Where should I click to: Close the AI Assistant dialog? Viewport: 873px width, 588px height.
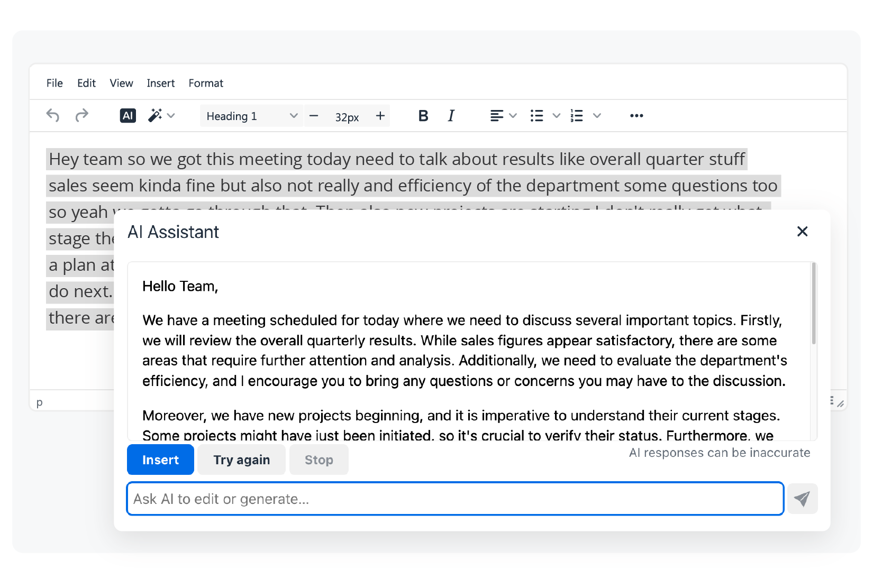(x=802, y=232)
